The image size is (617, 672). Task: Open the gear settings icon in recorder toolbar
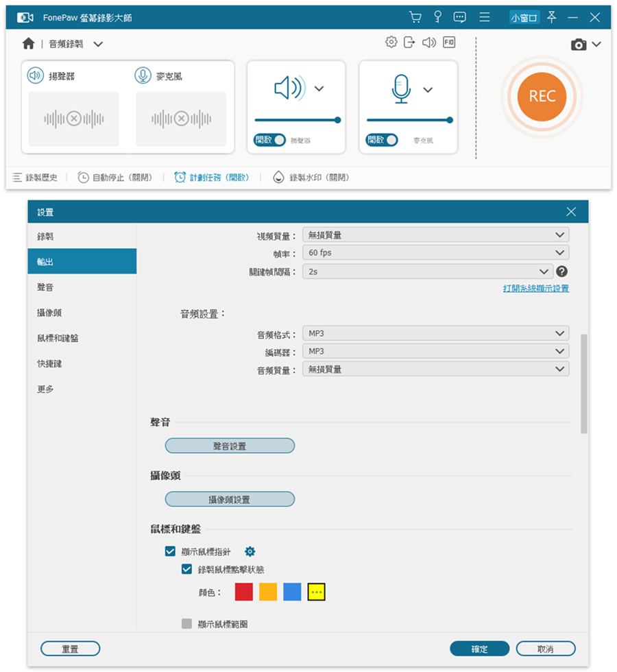click(x=391, y=42)
